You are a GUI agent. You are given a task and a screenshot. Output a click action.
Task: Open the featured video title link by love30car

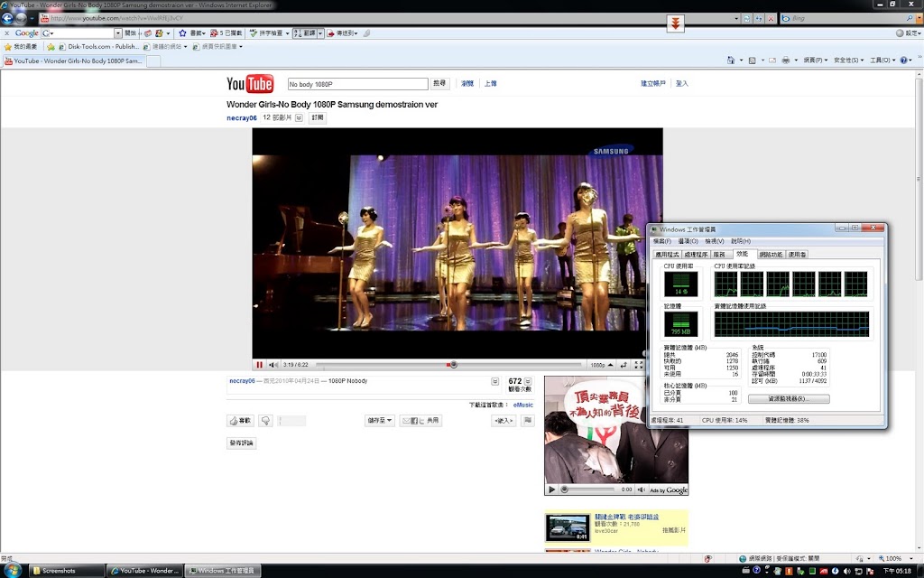click(627, 517)
